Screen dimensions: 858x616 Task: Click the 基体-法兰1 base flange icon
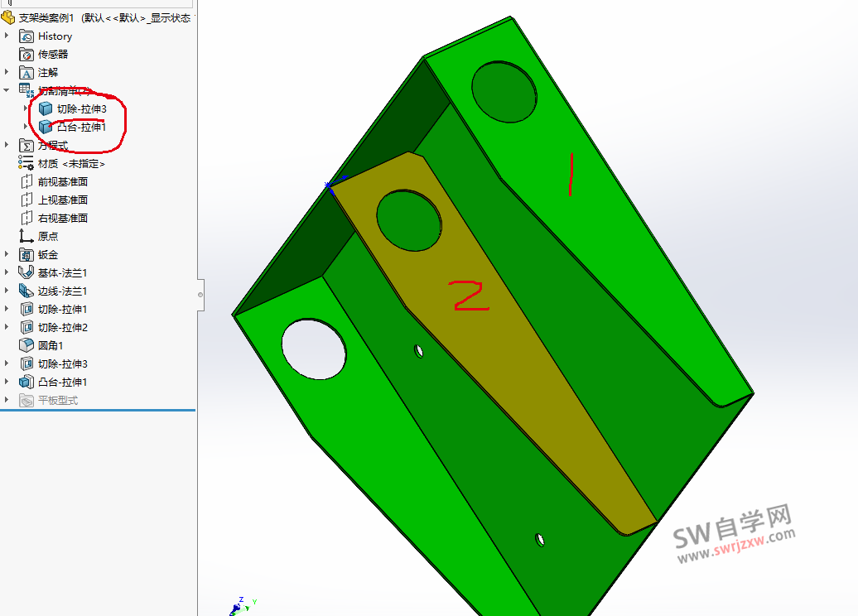click(x=25, y=272)
